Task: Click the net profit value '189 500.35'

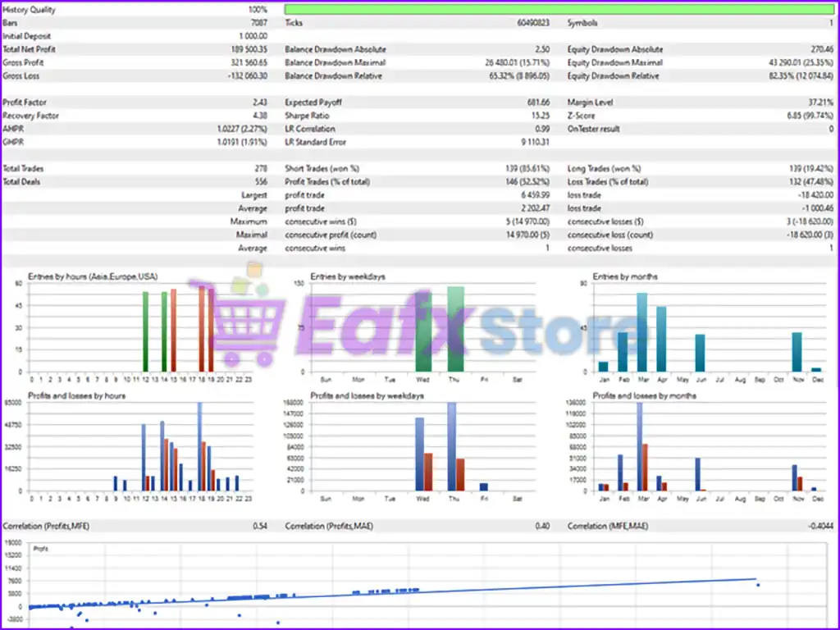Action: click(x=249, y=49)
